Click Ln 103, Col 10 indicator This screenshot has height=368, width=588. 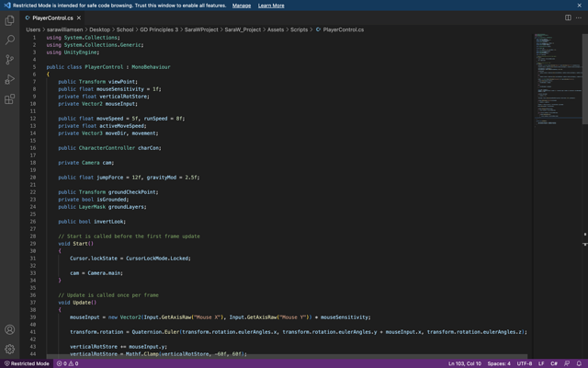[x=465, y=363]
